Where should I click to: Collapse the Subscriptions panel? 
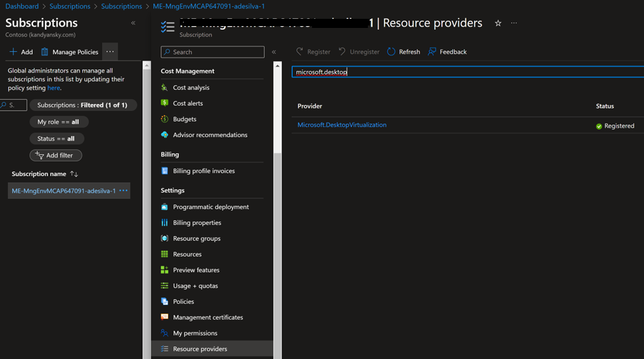tap(133, 23)
